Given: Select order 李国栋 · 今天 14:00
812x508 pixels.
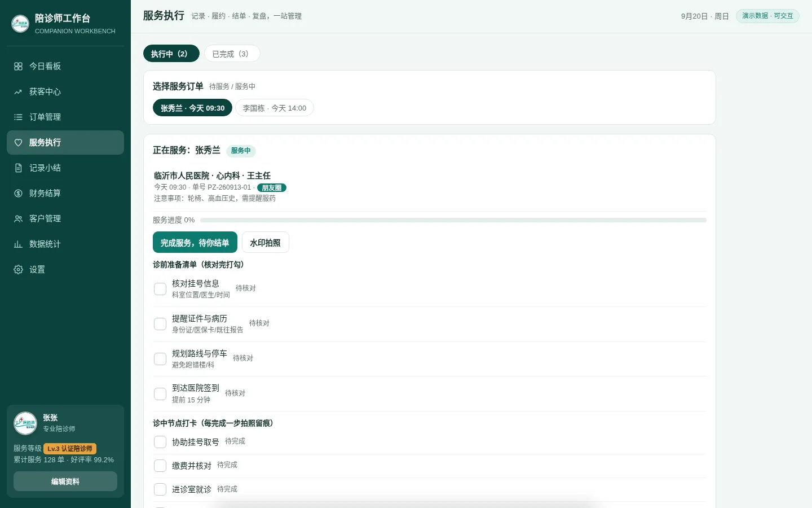Looking at the screenshot, I should [x=275, y=108].
